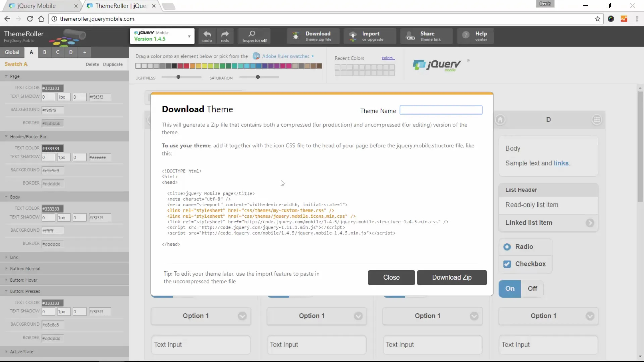Image resolution: width=644 pixels, height=362 pixels.
Task: Adjust the Lightness slider handle
Action: 178,77
